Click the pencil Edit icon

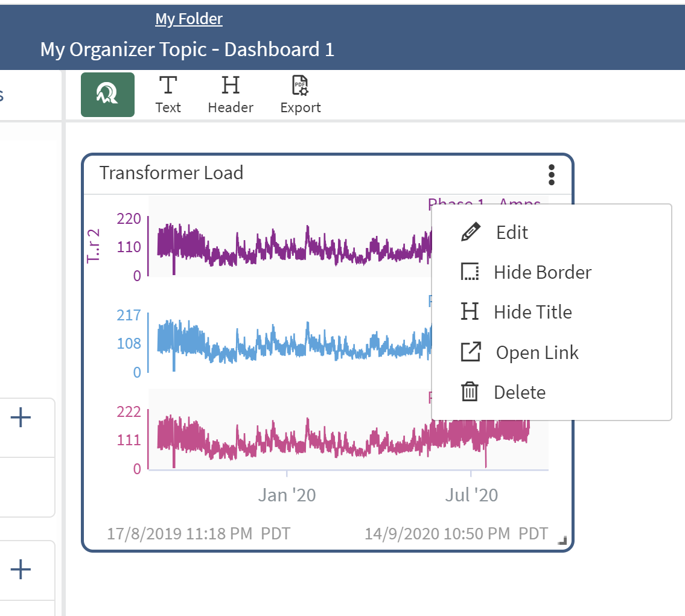click(x=470, y=232)
